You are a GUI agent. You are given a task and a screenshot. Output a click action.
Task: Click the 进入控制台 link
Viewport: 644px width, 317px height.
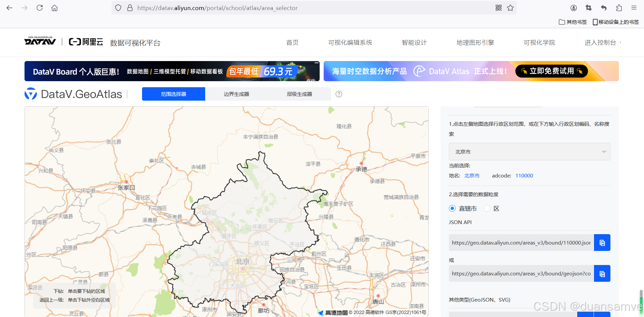pyautogui.click(x=600, y=43)
